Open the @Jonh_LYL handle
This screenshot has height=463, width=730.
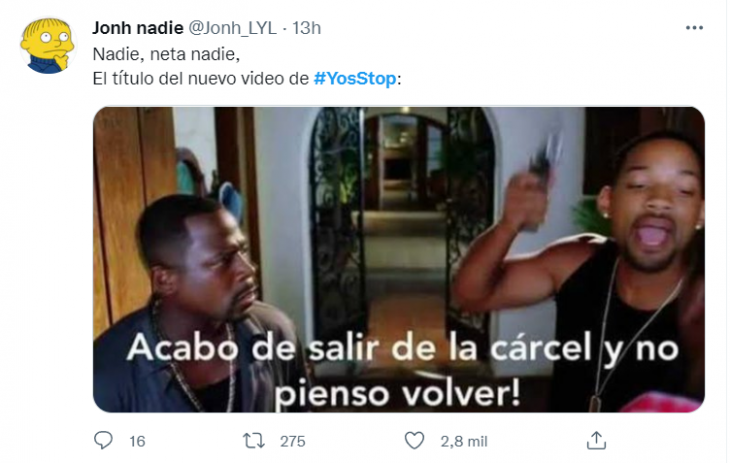[x=232, y=28]
